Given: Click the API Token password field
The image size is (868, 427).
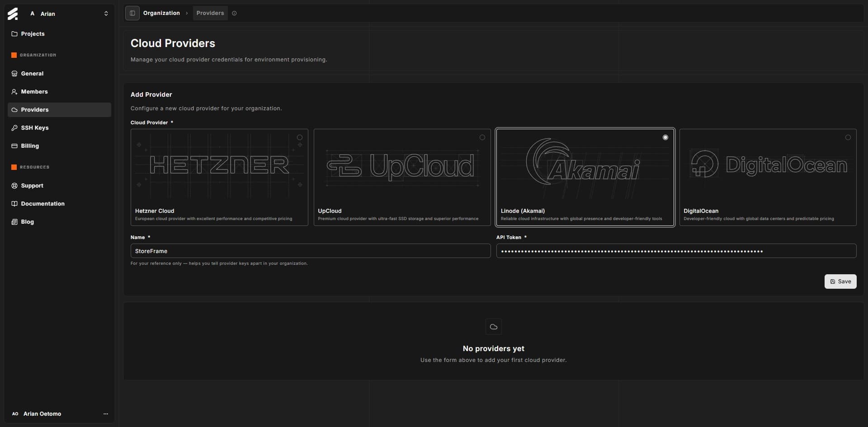Looking at the screenshot, I should (676, 251).
